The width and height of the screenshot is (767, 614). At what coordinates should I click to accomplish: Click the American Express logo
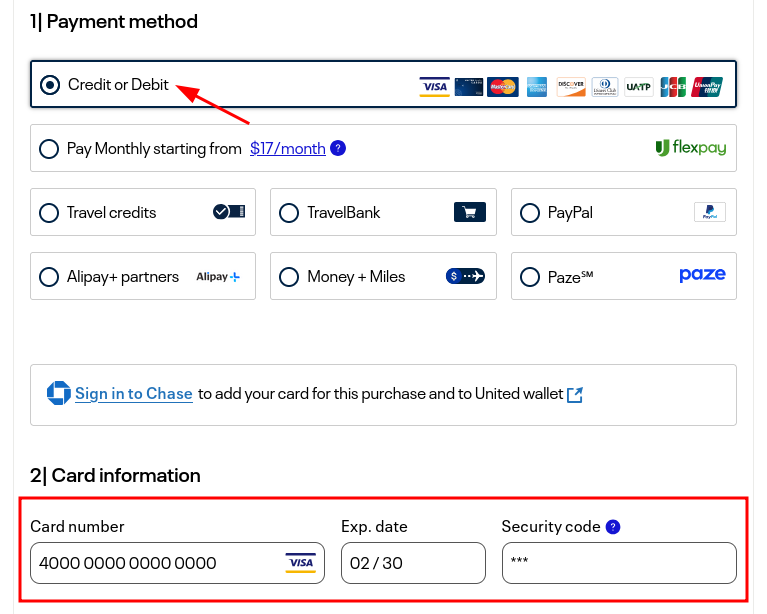point(537,87)
